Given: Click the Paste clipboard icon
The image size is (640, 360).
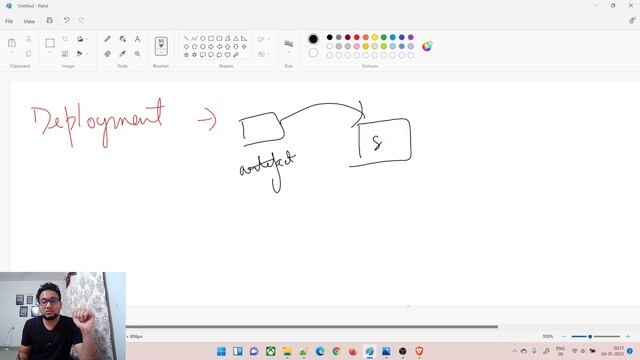Looking at the screenshot, I should [12, 42].
